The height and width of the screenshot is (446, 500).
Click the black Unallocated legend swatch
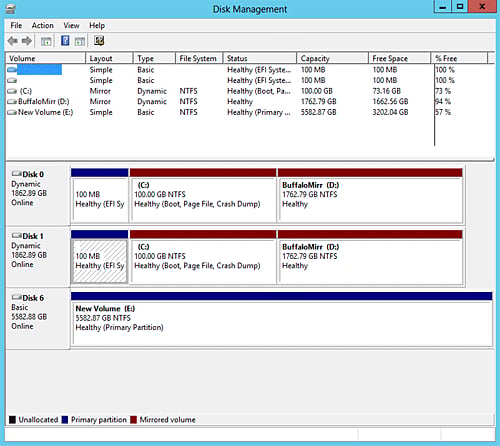(12, 420)
